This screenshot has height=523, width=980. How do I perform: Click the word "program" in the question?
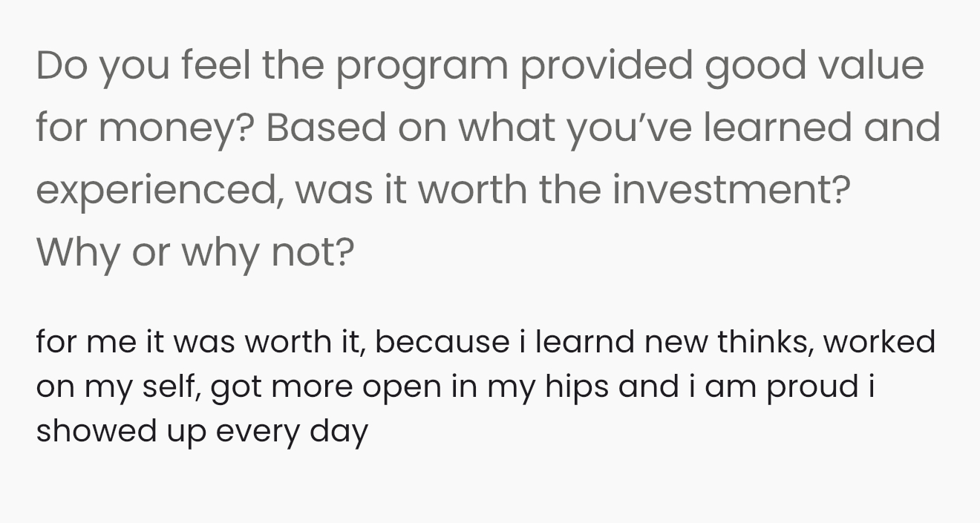coord(422,66)
